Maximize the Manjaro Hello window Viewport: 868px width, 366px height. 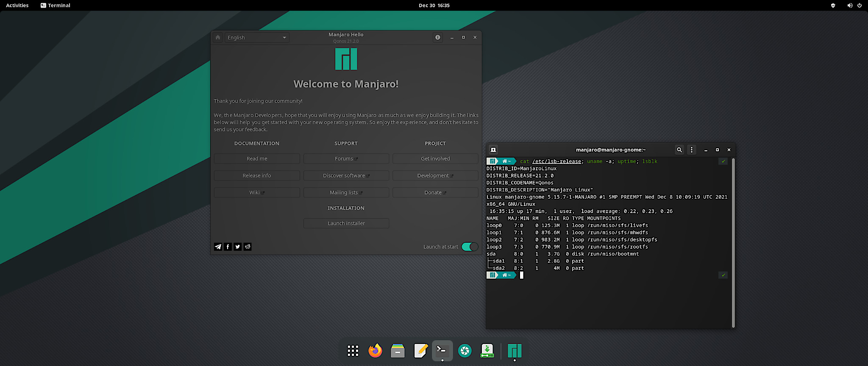pyautogui.click(x=463, y=37)
